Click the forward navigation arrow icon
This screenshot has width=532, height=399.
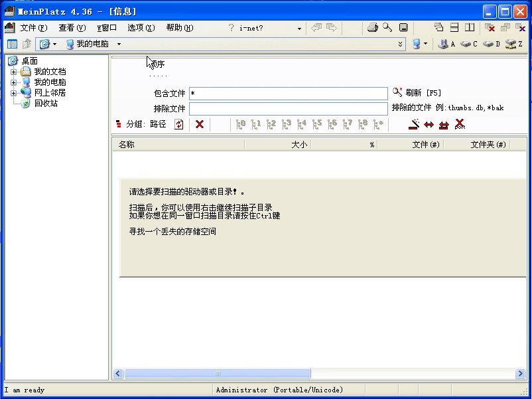point(332,27)
